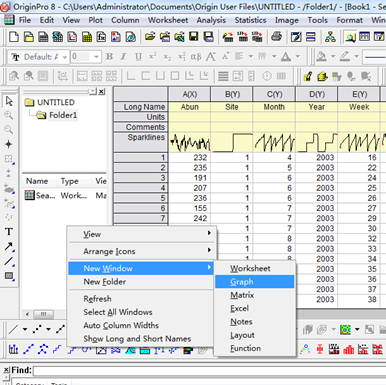Open the font name dropdown
The image size is (386, 385).
coord(65,57)
